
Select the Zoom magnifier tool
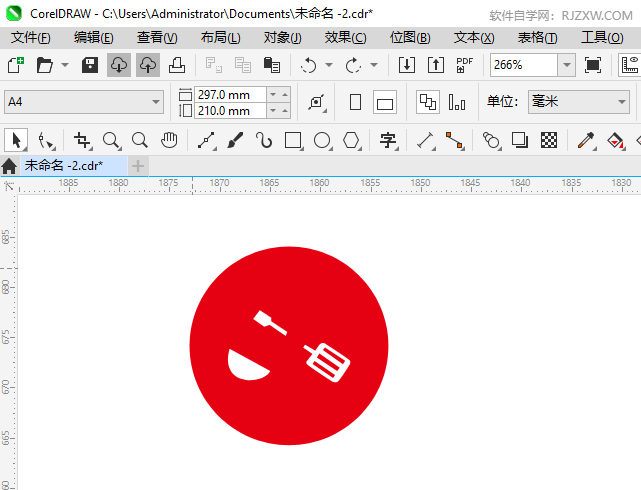click(111, 141)
